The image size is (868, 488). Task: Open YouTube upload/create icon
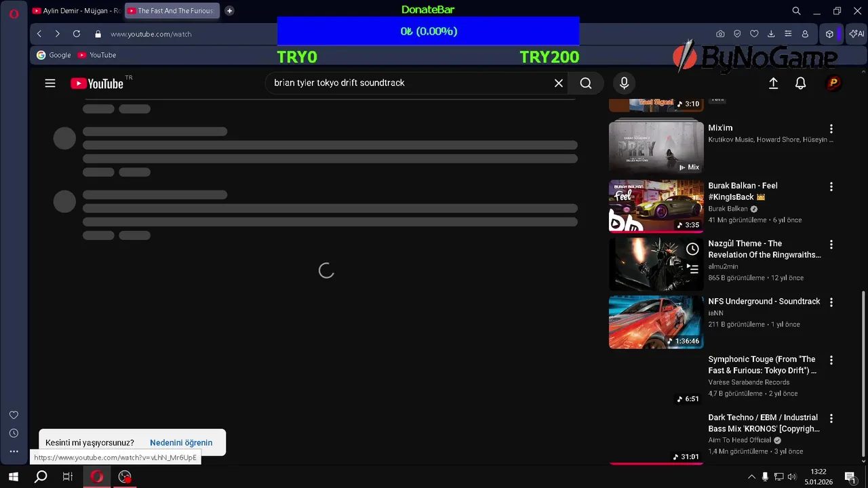click(773, 83)
